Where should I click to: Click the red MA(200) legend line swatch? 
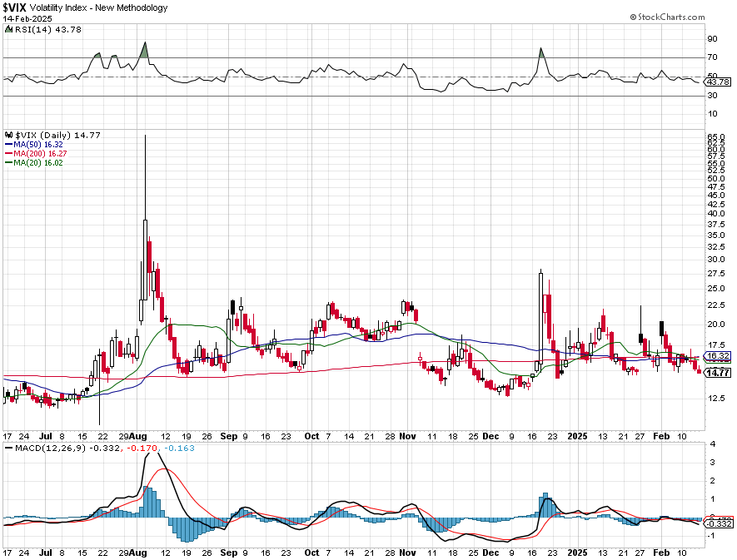click(8, 154)
